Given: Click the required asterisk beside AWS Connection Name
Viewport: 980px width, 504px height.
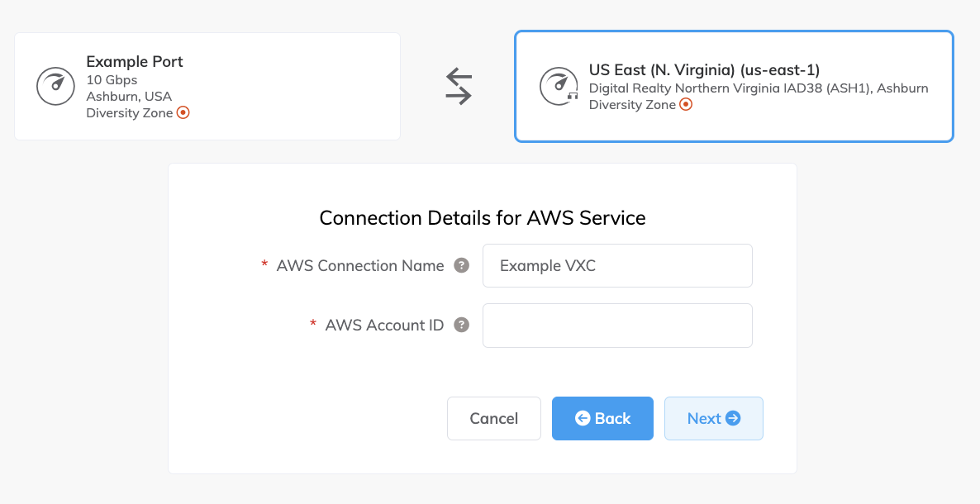Looking at the screenshot, I should click(x=264, y=264).
